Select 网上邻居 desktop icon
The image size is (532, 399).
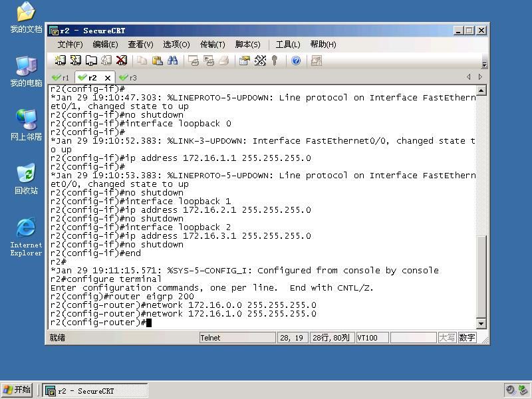pyautogui.click(x=26, y=125)
